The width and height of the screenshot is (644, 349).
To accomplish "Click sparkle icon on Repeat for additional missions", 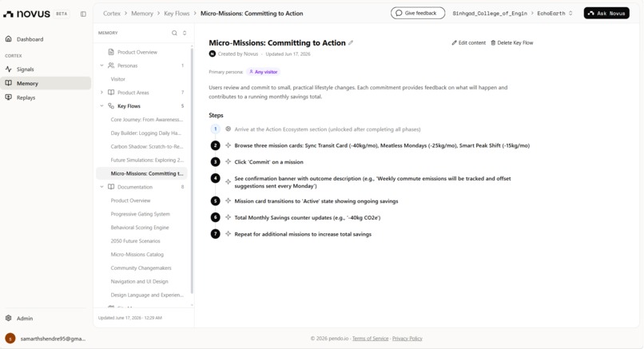I will tap(228, 234).
